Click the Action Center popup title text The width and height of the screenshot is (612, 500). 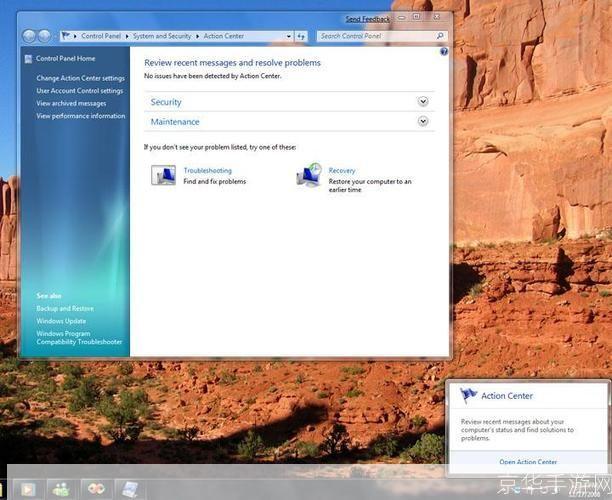coord(507,396)
